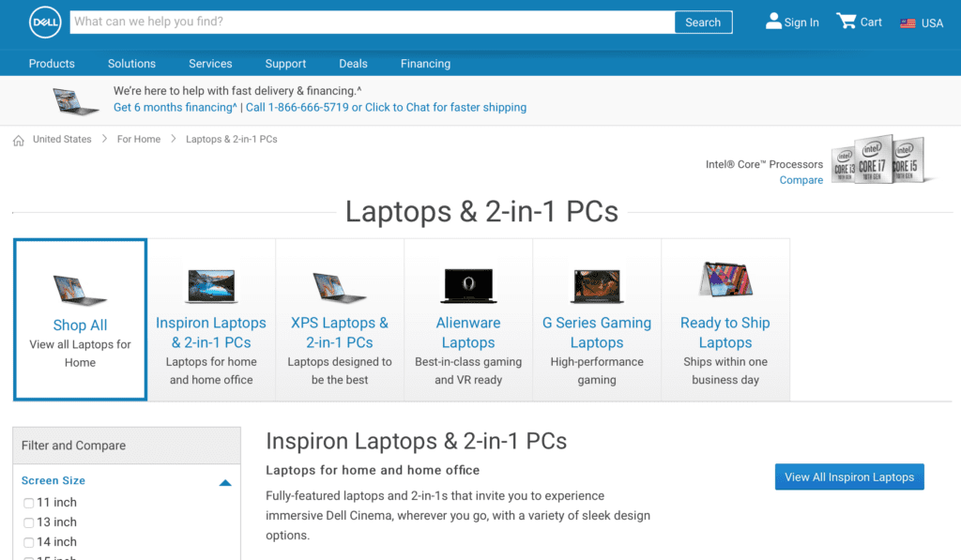961x560 pixels.
Task: Open the Financing menu
Action: click(x=425, y=64)
